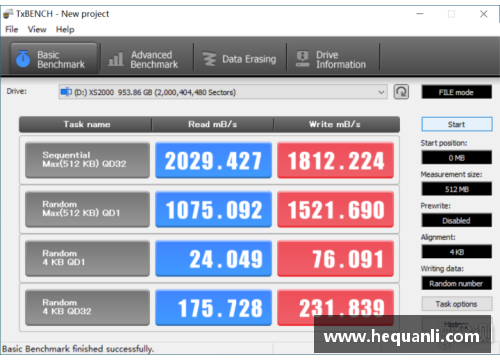The width and height of the screenshot is (500, 362).
Task: Click the Basic Benchmark stopwatch icon
Action: point(23,59)
